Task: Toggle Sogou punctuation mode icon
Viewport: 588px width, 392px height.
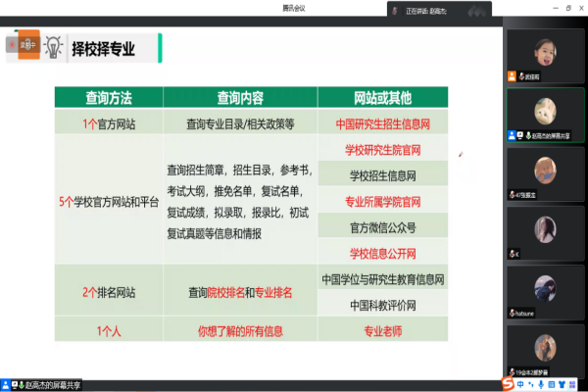Action: pos(529,384)
